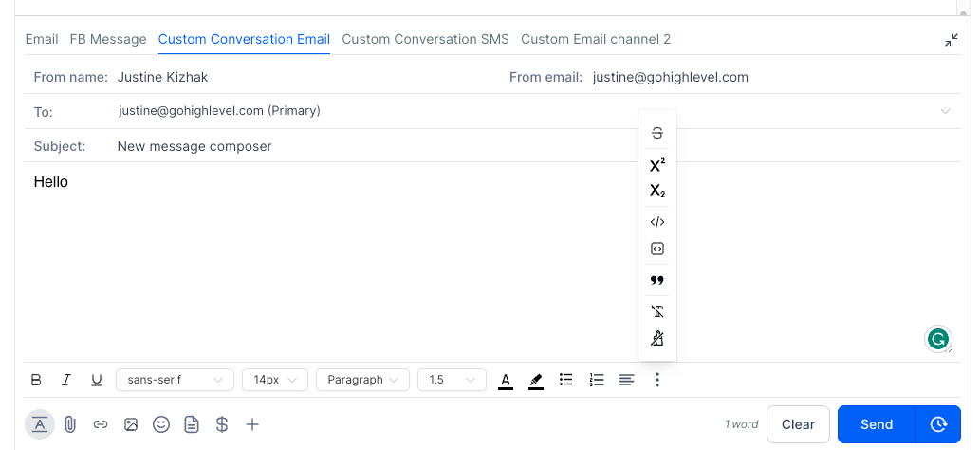Click the dollar sign payment icon
Viewport: 980px width, 450px height.
click(x=222, y=424)
